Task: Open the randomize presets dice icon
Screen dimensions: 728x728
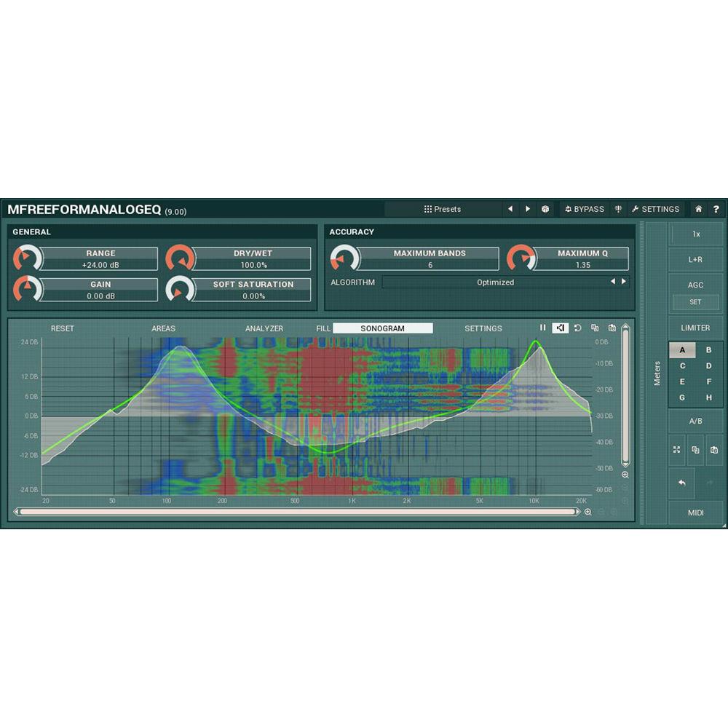Action: coord(546,209)
